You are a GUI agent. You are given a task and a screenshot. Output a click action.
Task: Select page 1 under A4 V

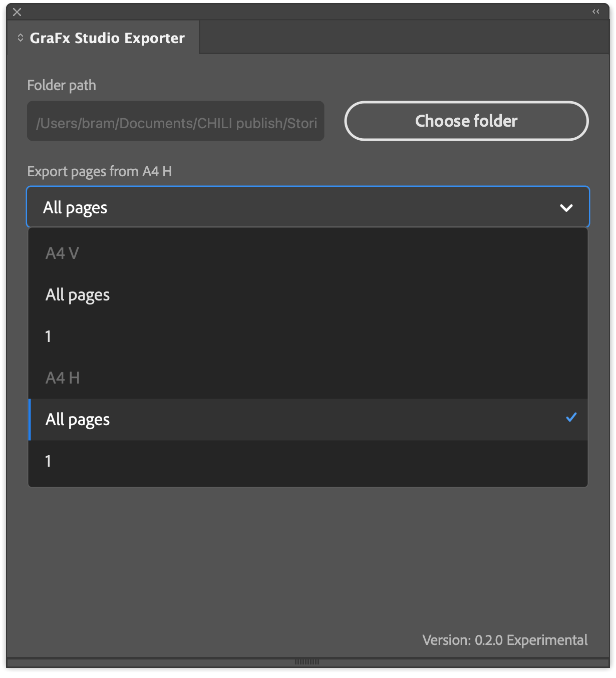[x=308, y=336]
